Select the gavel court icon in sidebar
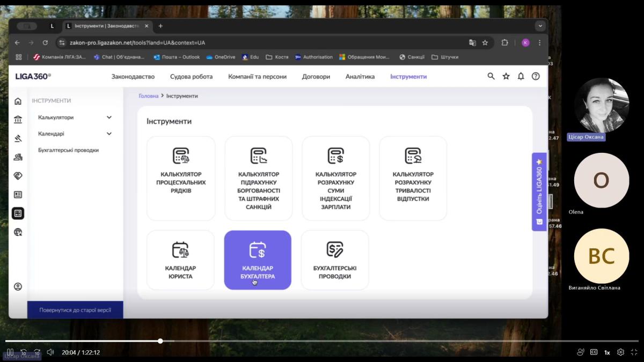The image size is (644, 362). [18, 138]
